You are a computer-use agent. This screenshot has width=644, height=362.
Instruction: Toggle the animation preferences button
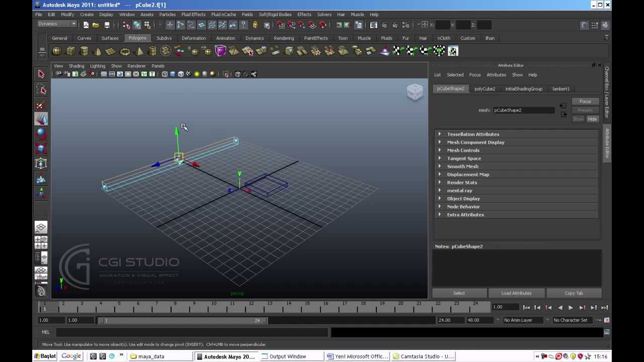(607, 320)
